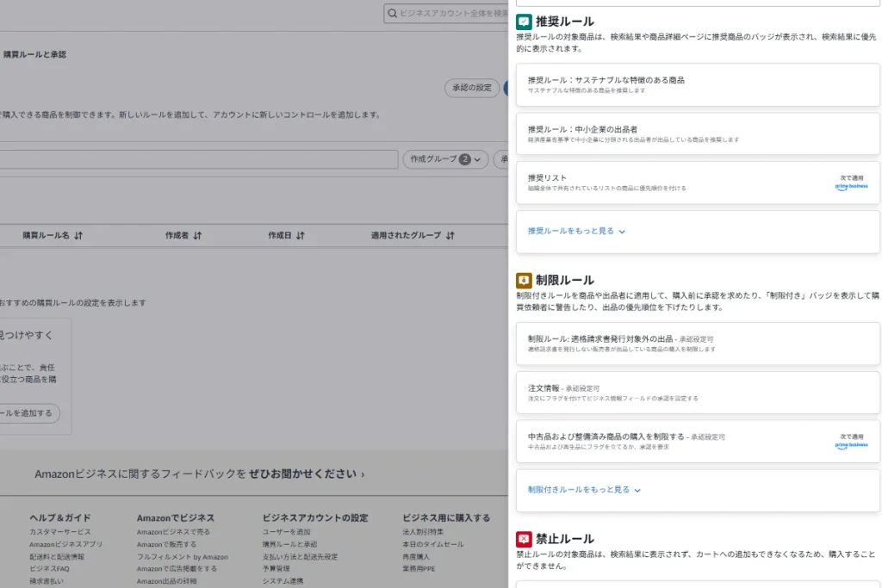Open footer link カスタマーサービス

pyautogui.click(x=60, y=532)
